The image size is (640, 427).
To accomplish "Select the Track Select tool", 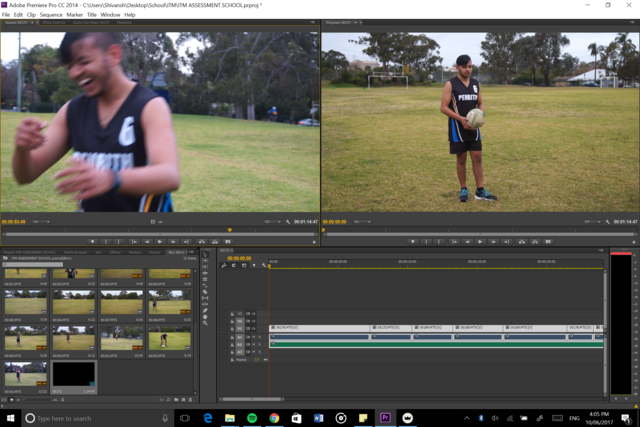I will [x=205, y=260].
